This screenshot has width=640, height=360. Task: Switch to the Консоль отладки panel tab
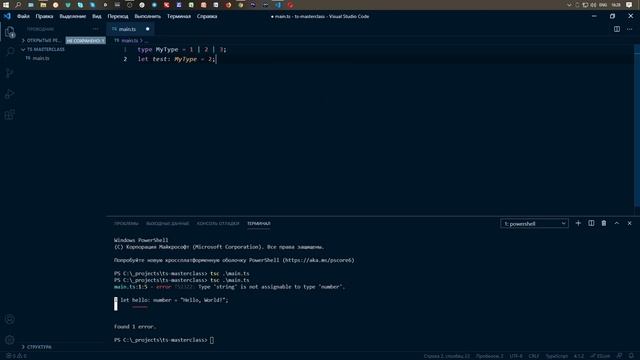[218, 223]
